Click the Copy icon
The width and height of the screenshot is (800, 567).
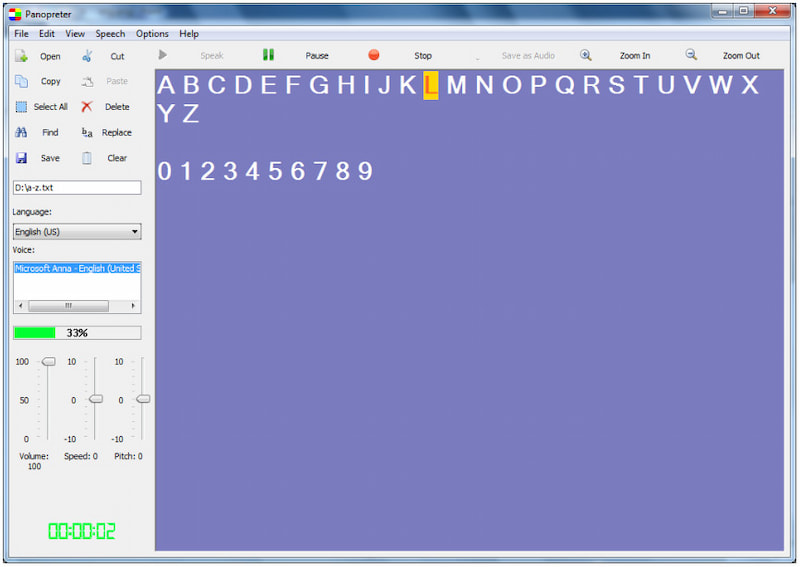pos(21,81)
